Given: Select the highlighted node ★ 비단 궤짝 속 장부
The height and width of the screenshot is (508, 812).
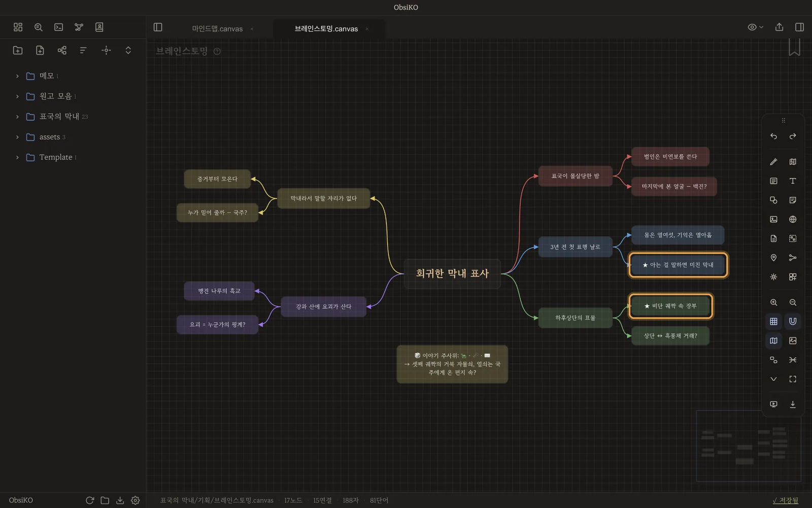Looking at the screenshot, I should (x=670, y=306).
